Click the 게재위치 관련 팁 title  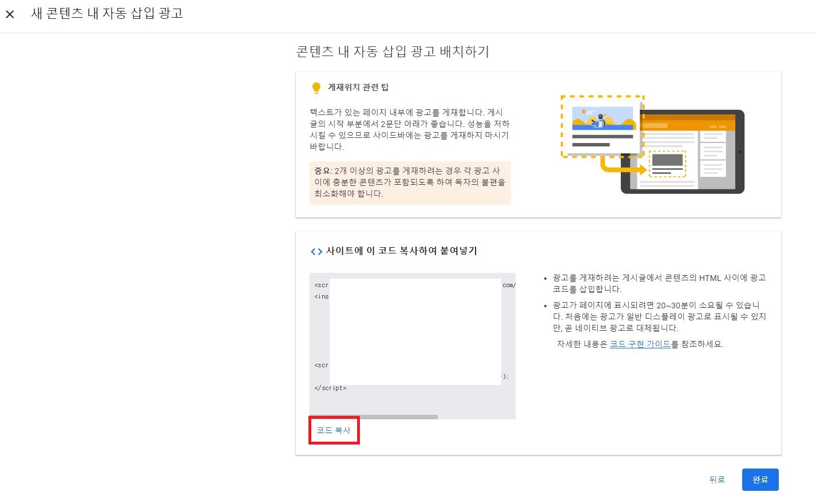click(358, 88)
